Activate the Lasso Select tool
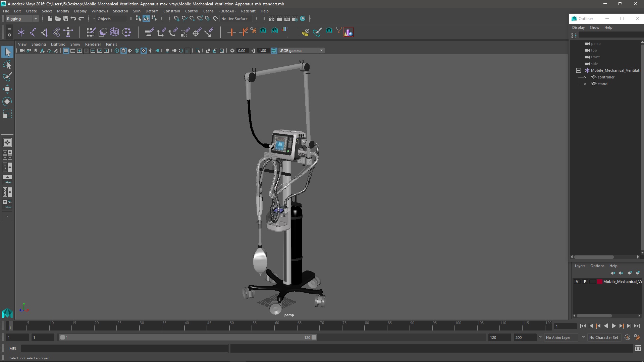 [7, 64]
